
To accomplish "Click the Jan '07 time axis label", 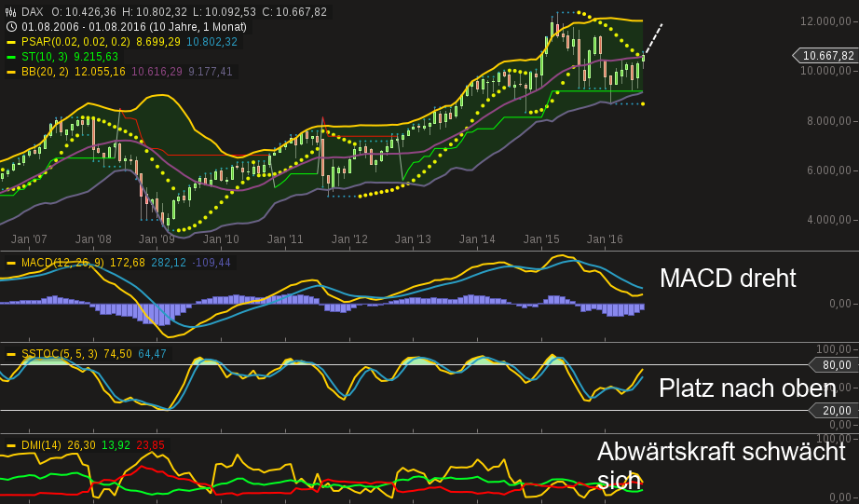I will tap(29, 239).
